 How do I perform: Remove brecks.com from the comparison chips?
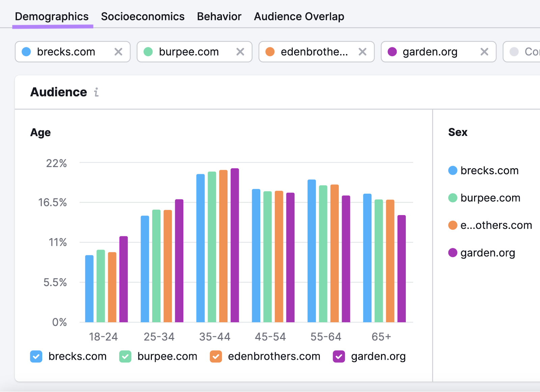[118, 52]
